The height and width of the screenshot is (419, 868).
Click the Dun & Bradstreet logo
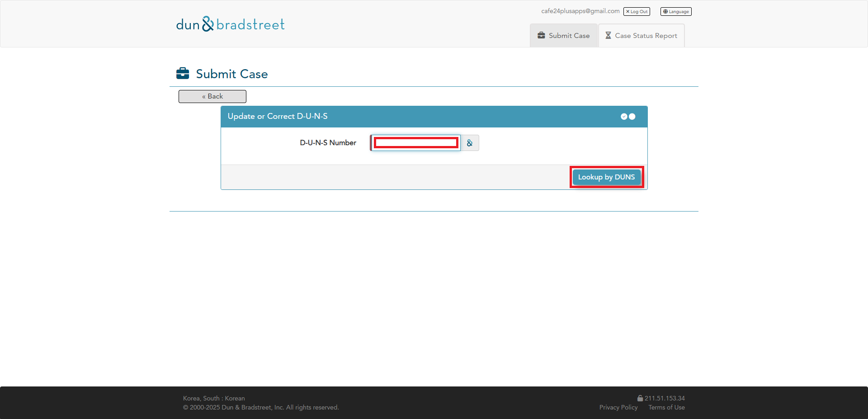pyautogui.click(x=231, y=24)
